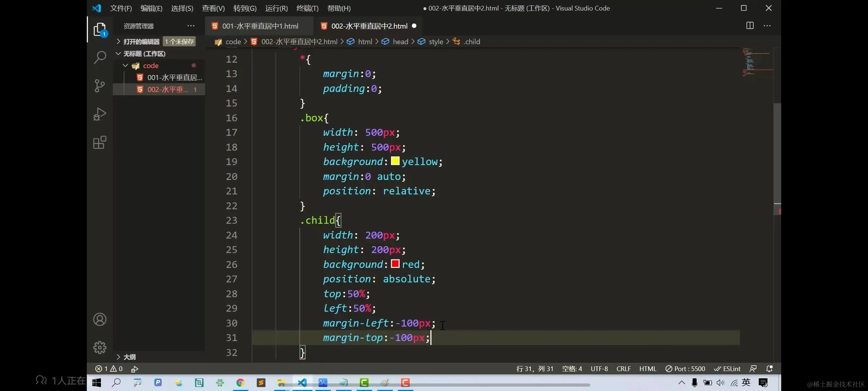
Task: Click the yellow color swatch on line 19
Action: (x=395, y=161)
